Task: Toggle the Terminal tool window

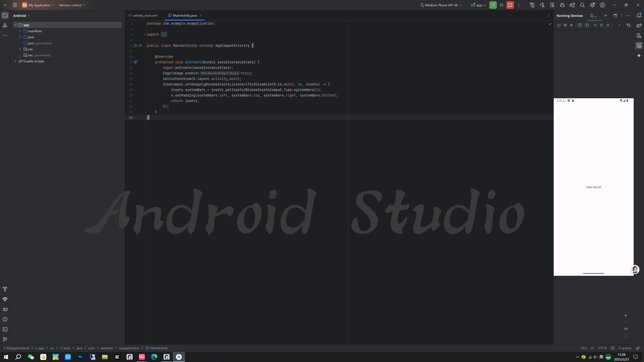Action: (5, 329)
